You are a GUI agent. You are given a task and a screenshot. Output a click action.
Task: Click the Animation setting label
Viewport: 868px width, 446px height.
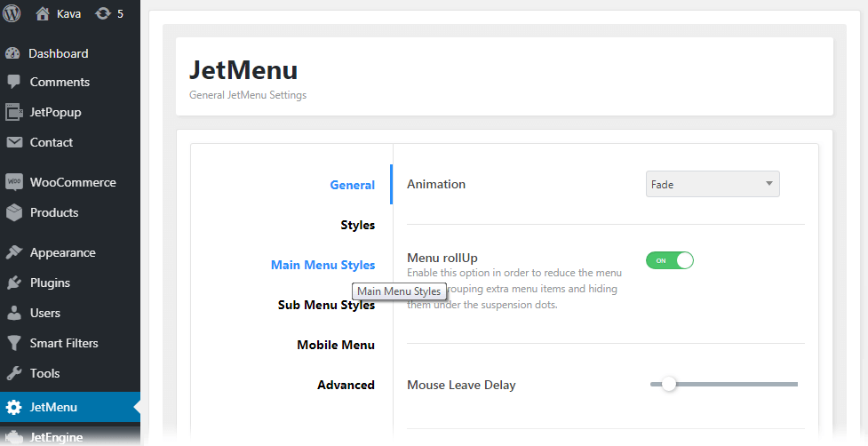(x=436, y=184)
